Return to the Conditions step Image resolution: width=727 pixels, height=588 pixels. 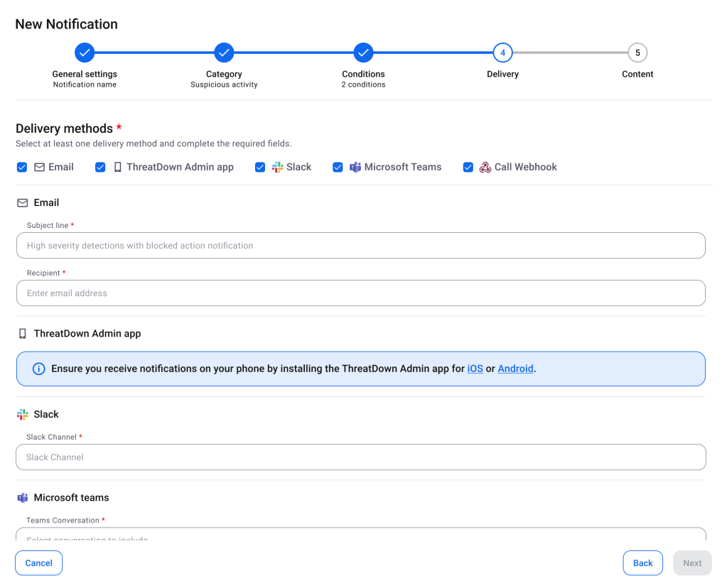(363, 53)
